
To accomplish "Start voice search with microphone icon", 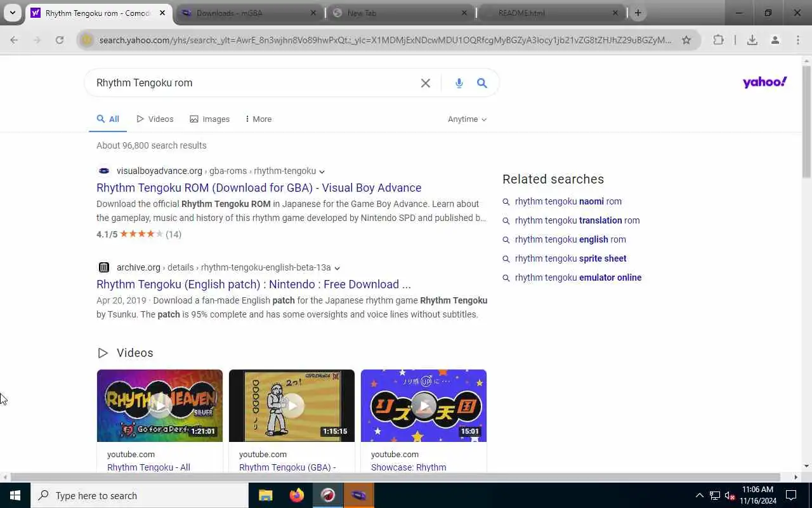I will [x=459, y=83].
